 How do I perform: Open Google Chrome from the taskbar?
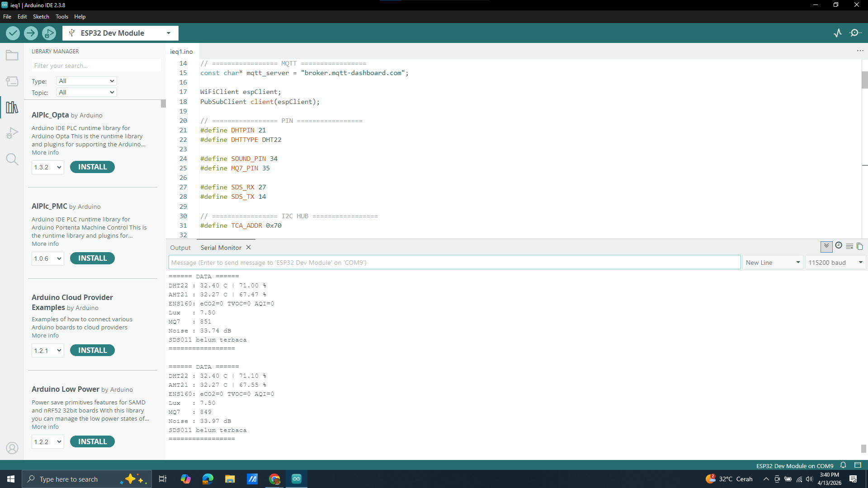click(x=274, y=479)
